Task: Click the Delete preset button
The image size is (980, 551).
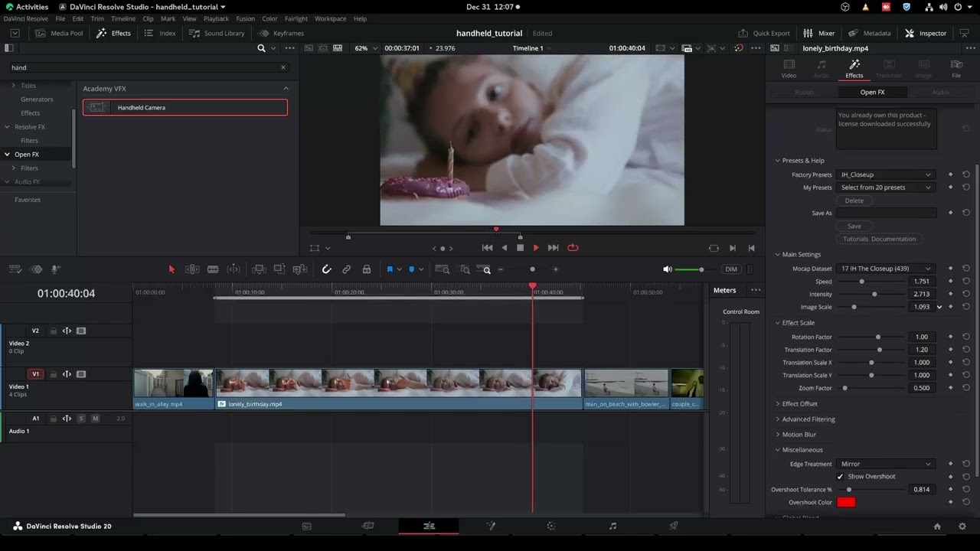Action: click(x=854, y=201)
